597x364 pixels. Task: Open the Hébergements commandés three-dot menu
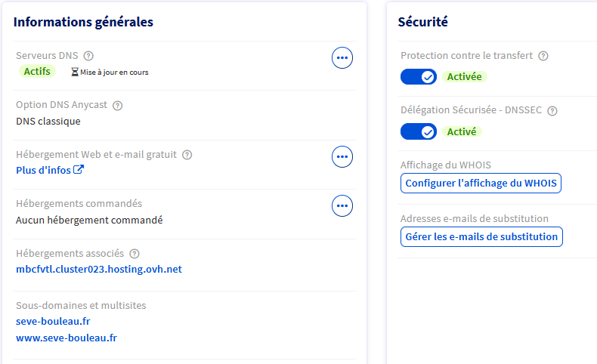(342, 205)
